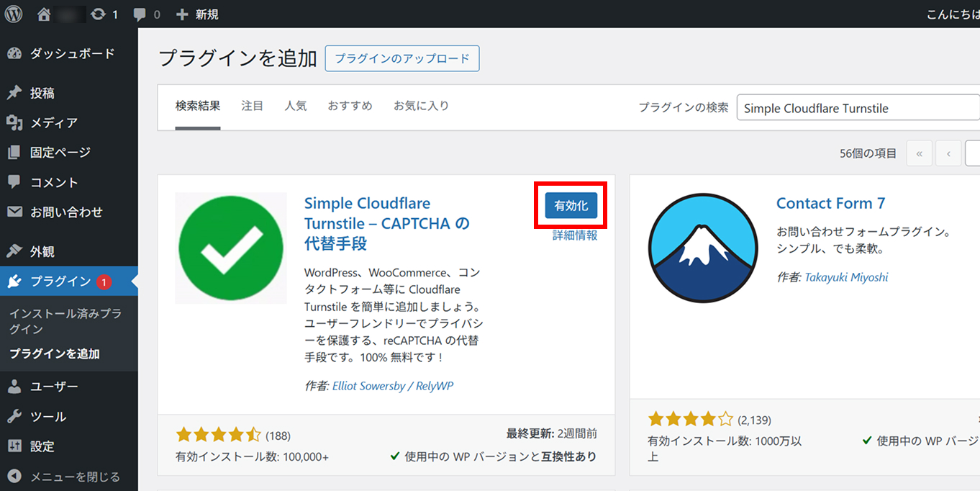Open 詳細情報 for Simple Cloudflare Turnstile
980x491 pixels.
[x=575, y=235]
